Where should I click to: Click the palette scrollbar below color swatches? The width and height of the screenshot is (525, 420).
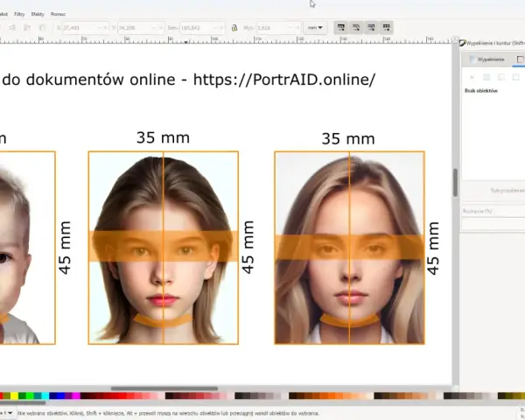click(x=24, y=402)
